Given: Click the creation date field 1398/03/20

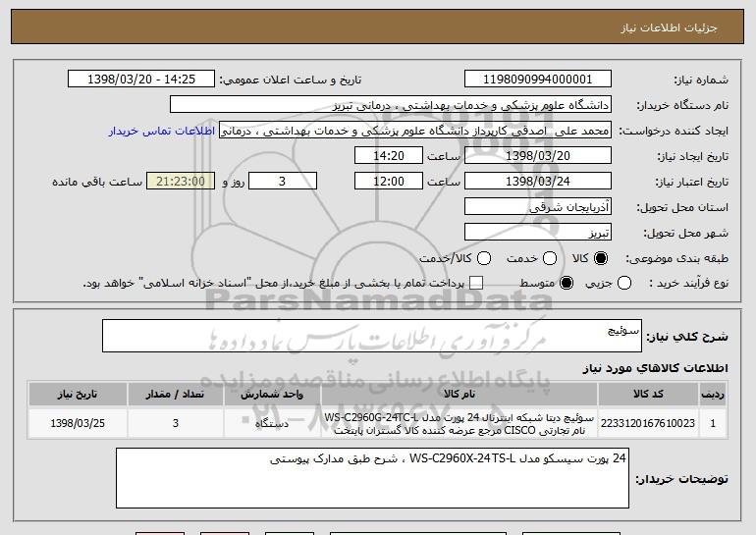Looking at the screenshot, I should pos(538,156).
